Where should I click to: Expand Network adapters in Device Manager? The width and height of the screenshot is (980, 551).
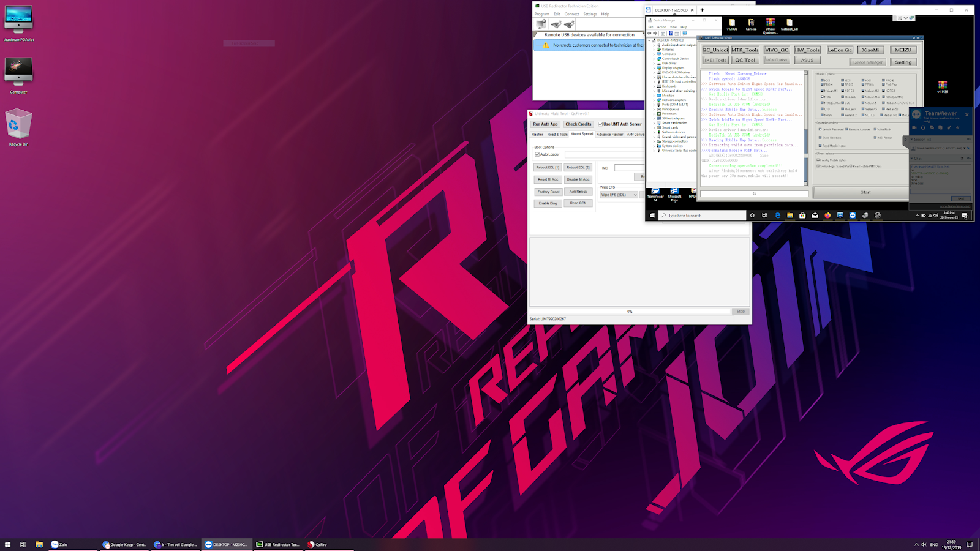tap(654, 100)
